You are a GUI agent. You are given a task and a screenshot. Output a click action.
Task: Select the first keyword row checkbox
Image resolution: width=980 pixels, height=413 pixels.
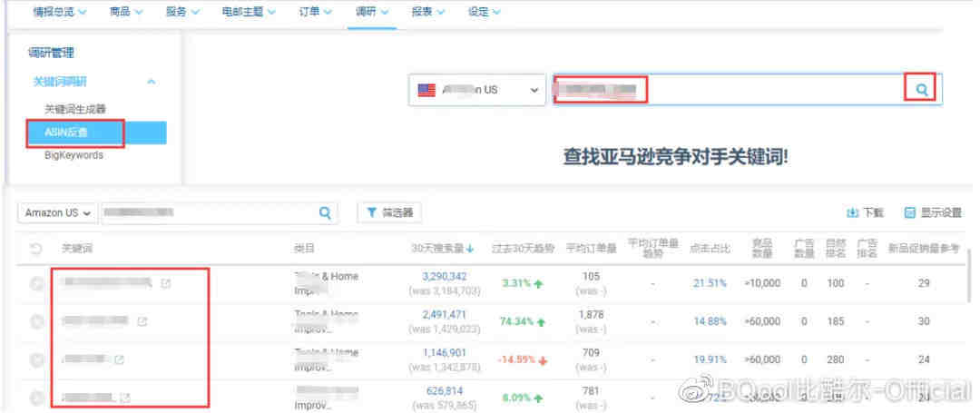36,283
